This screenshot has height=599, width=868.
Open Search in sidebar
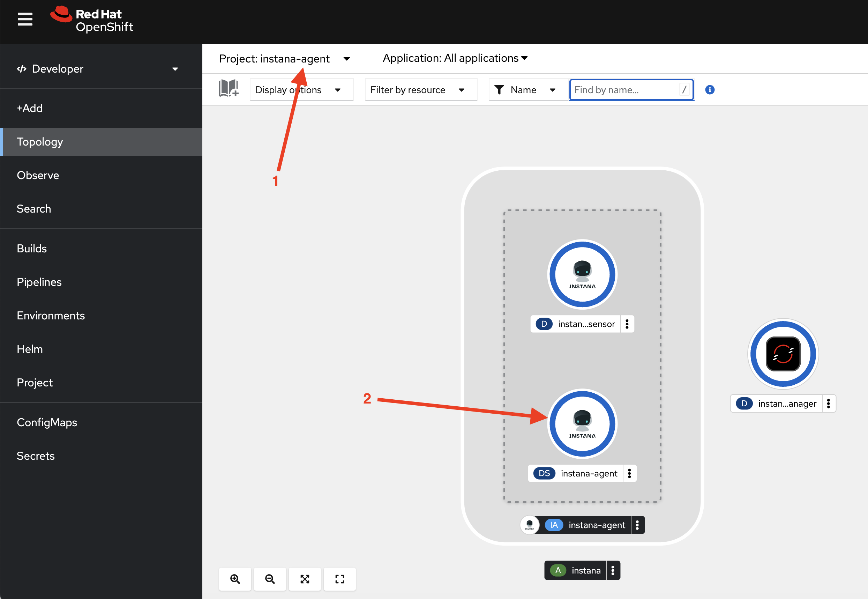point(101,209)
